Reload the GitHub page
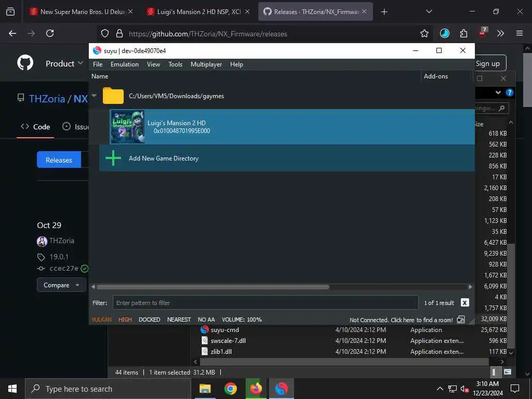532x399 pixels. pos(50,33)
